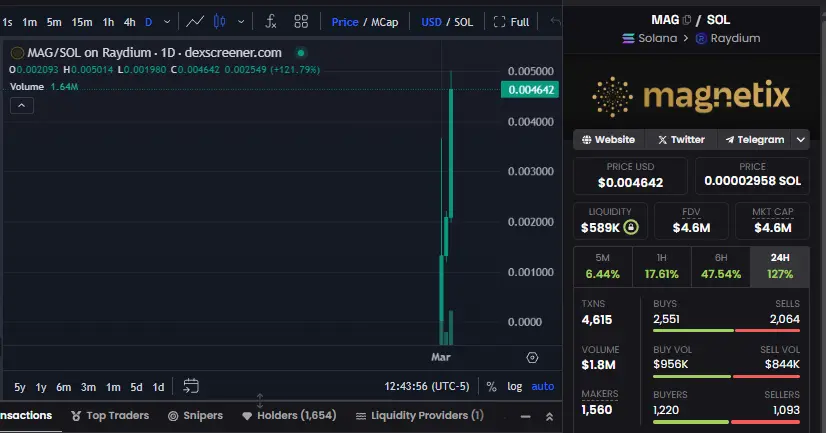Image resolution: width=826 pixels, height=433 pixels.
Task: Set chart range to 1d
Action: click(x=159, y=387)
